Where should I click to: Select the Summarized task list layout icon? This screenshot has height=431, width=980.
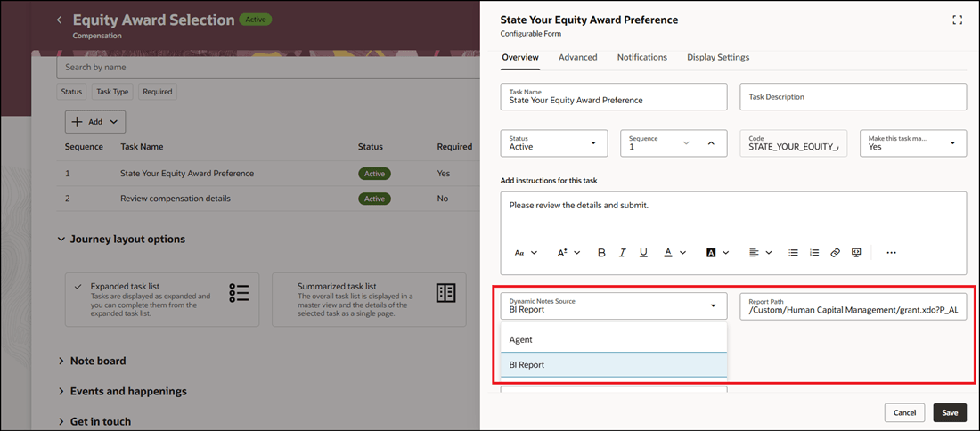coord(445,293)
